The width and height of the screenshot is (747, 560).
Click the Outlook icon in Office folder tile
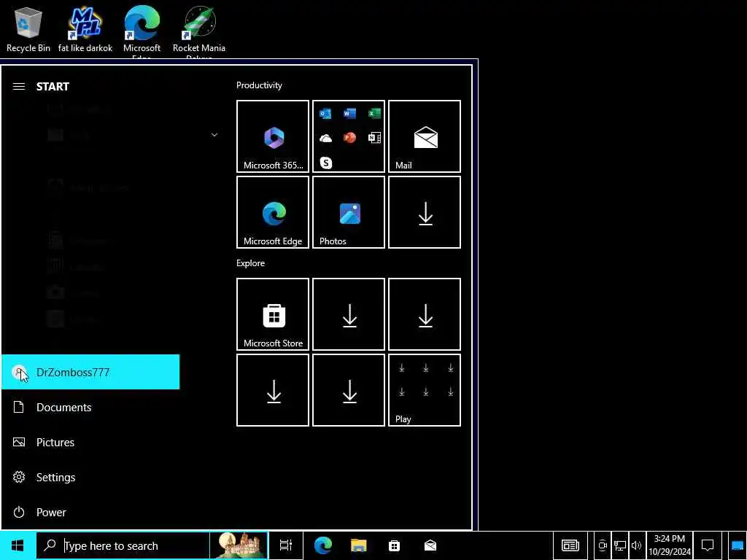325,113
